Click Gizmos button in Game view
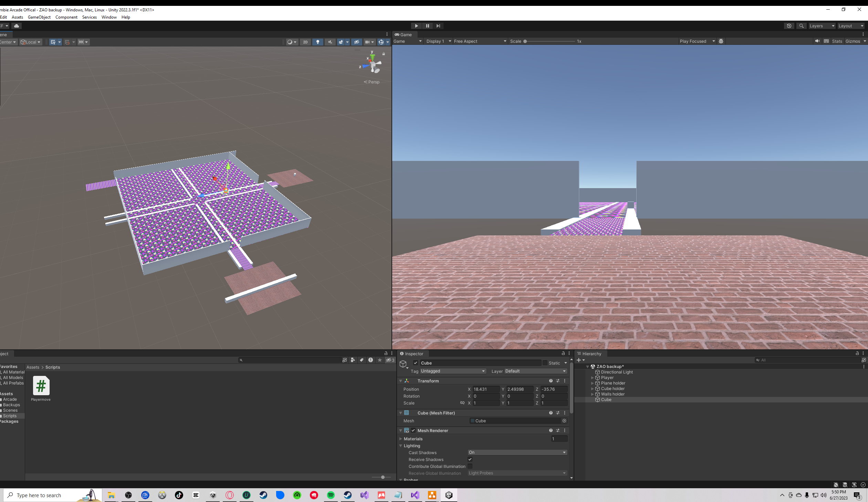Screen dimensions: 868x502 tap(853, 41)
